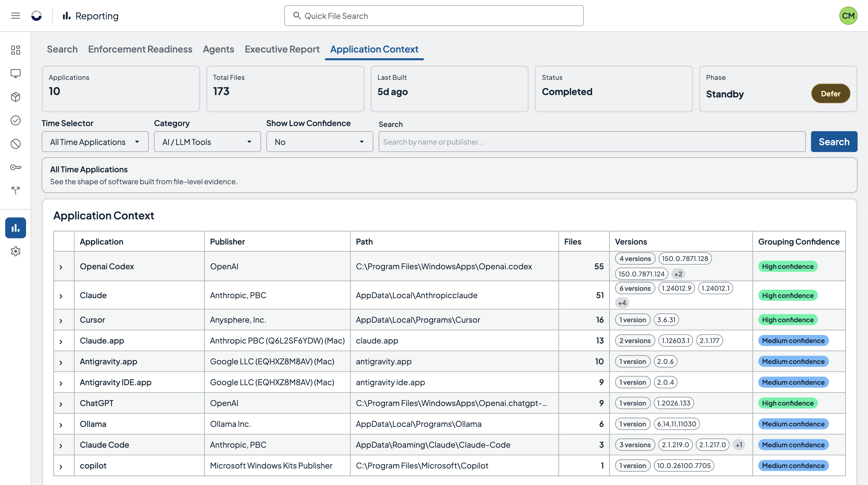Click the 2.1.219.0 version chip
The height and width of the screenshot is (485, 868).
(675, 445)
